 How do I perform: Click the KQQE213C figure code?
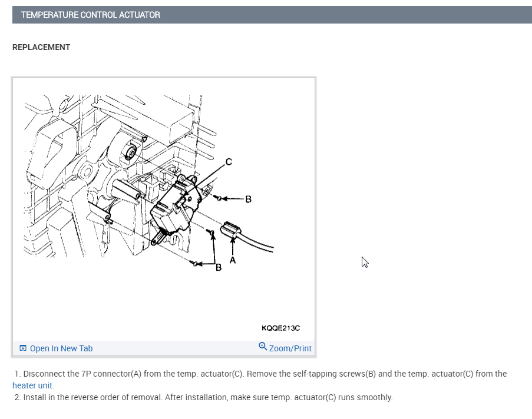[280, 328]
